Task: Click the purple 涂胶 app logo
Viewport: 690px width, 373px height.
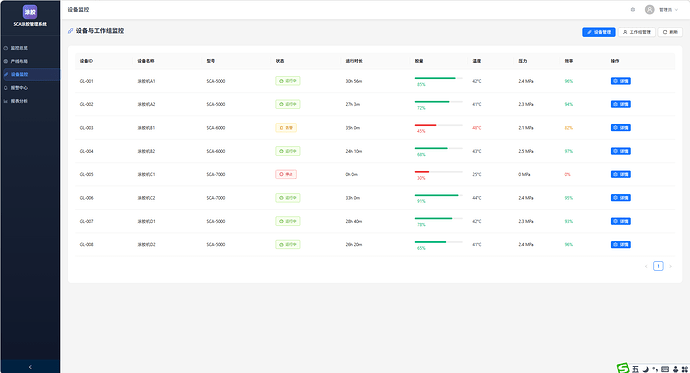Action: [x=30, y=12]
